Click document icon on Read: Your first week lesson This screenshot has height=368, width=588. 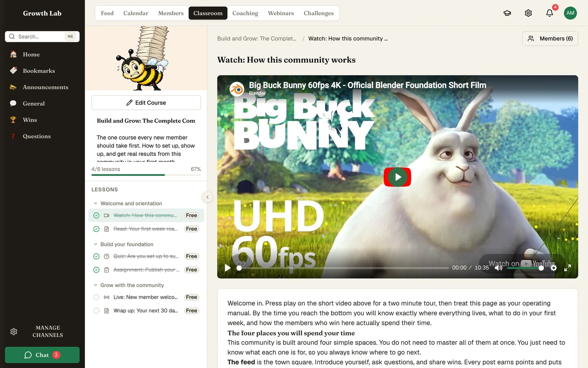tap(107, 229)
